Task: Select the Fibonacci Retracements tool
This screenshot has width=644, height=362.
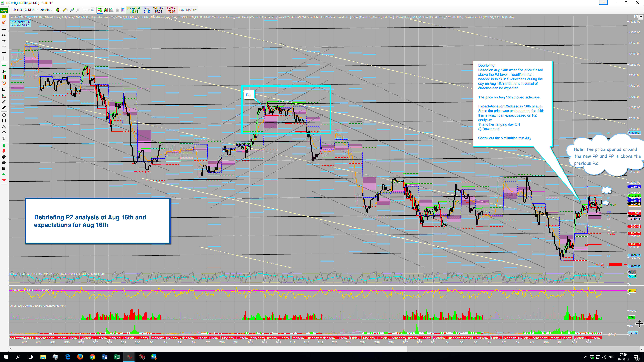Action: pyautogui.click(x=4, y=65)
